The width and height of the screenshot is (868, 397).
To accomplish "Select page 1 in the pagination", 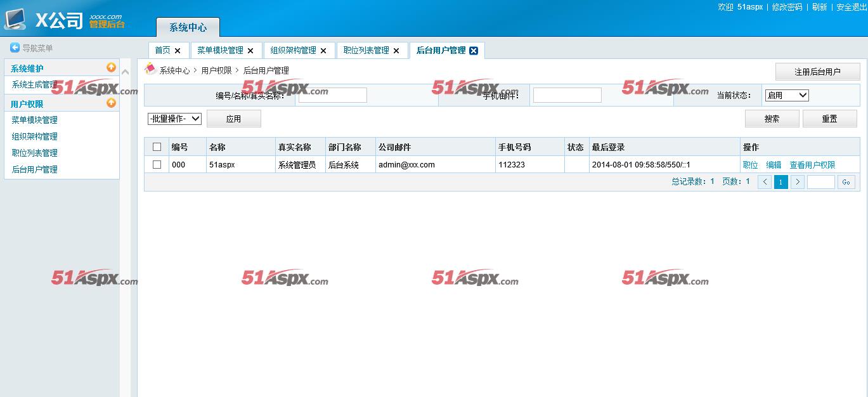I will [781, 182].
